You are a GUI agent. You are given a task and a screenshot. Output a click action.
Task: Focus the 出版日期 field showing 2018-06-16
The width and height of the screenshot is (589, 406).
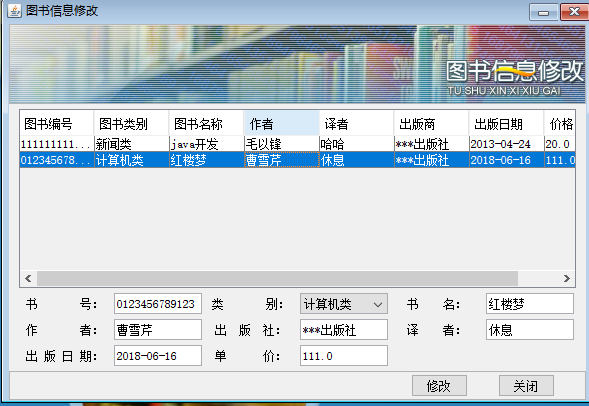click(x=158, y=356)
